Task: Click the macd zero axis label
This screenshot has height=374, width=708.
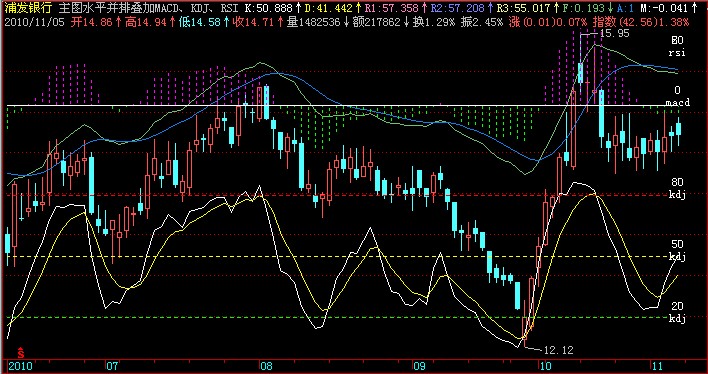Action: [678, 103]
